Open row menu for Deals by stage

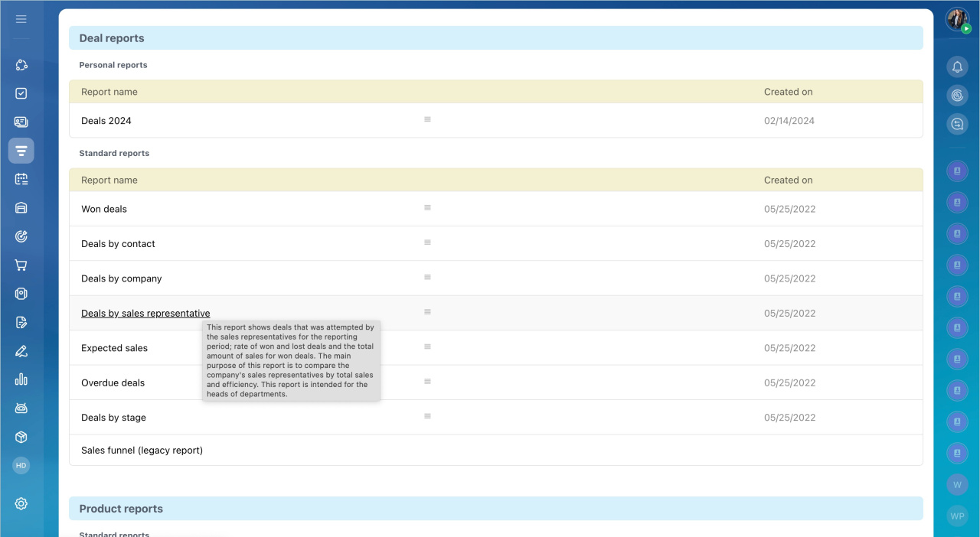tap(427, 416)
